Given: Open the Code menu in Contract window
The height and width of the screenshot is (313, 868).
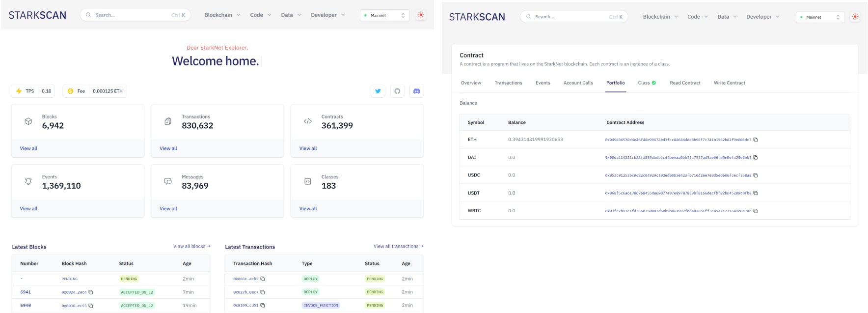Looking at the screenshot, I should point(698,17).
